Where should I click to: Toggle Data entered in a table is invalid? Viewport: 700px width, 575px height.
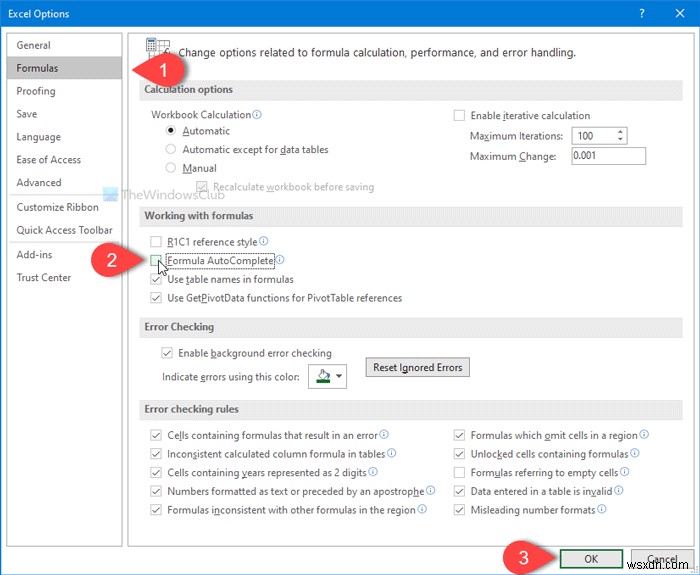coord(459,491)
